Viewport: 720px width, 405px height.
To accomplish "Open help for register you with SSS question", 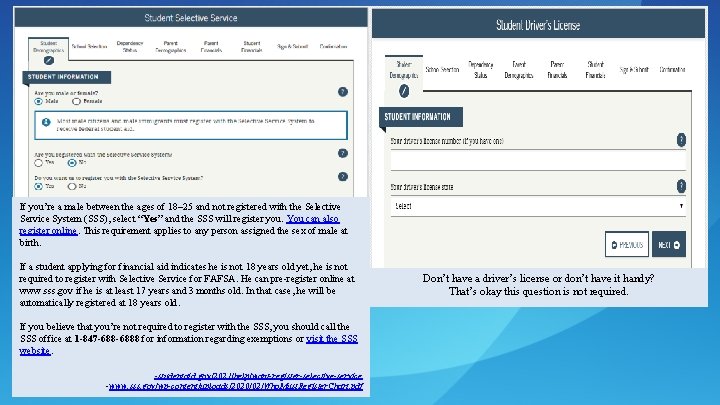I will click(x=343, y=177).
